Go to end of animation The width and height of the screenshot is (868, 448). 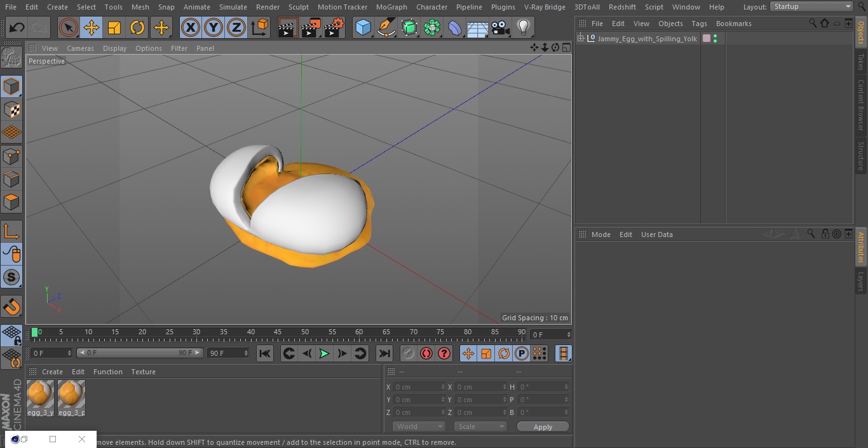click(384, 353)
